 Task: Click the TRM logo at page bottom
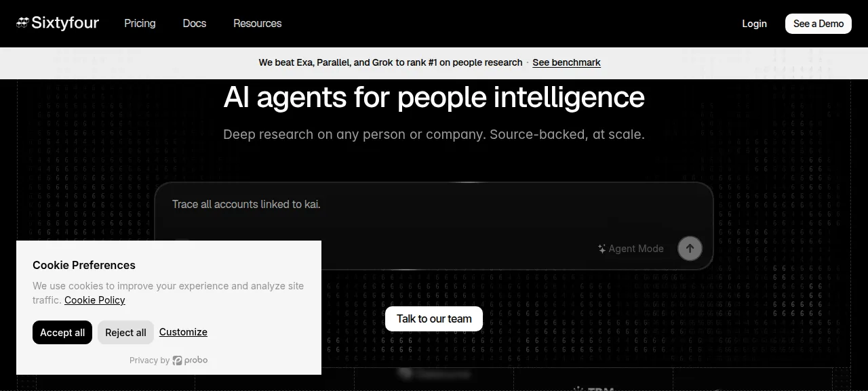coord(593,388)
